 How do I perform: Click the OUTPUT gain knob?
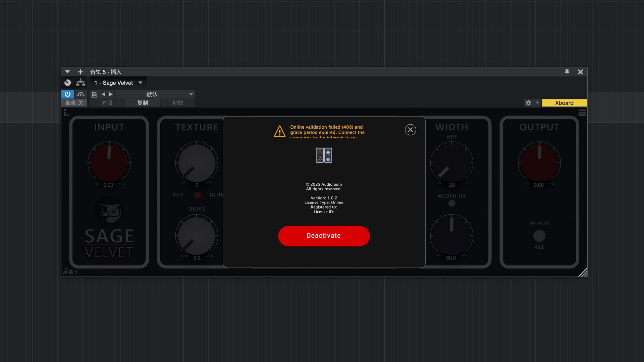539,163
